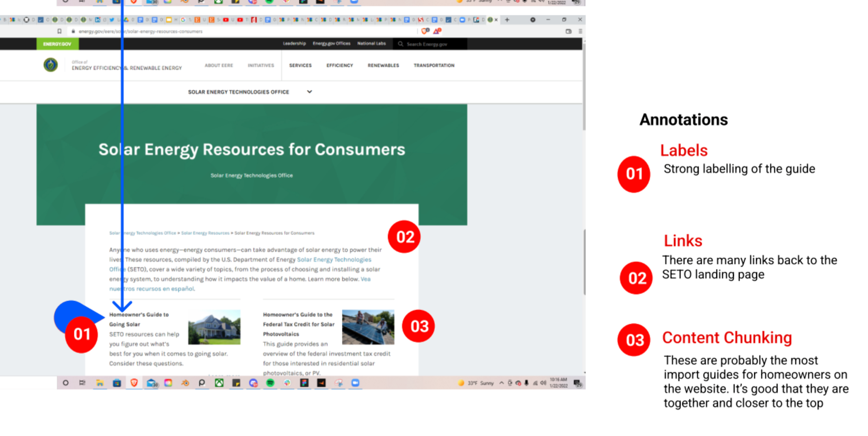Open the notification center icon in the tray
Screen dimensions: 868x436
pos(577,383)
